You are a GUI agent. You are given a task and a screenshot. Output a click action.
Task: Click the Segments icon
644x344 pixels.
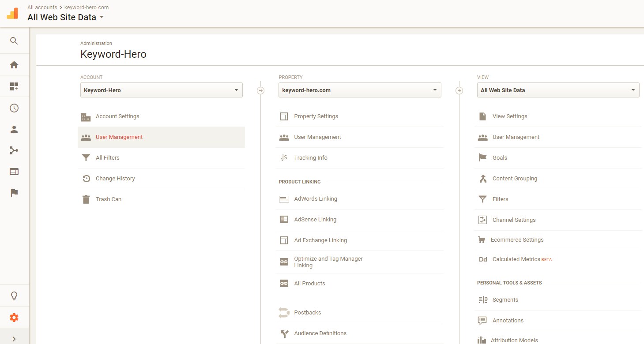[x=482, y=300]
